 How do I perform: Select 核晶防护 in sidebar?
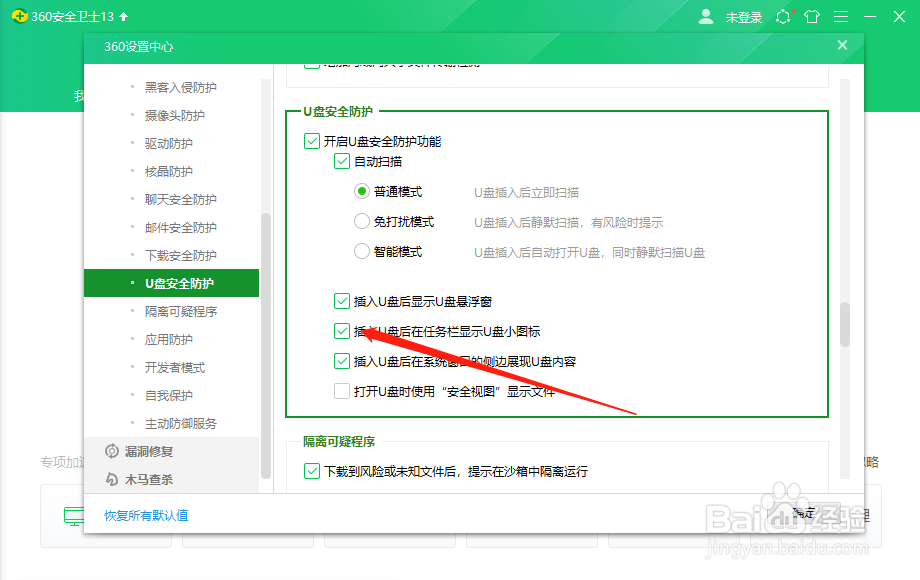[169, 171]
